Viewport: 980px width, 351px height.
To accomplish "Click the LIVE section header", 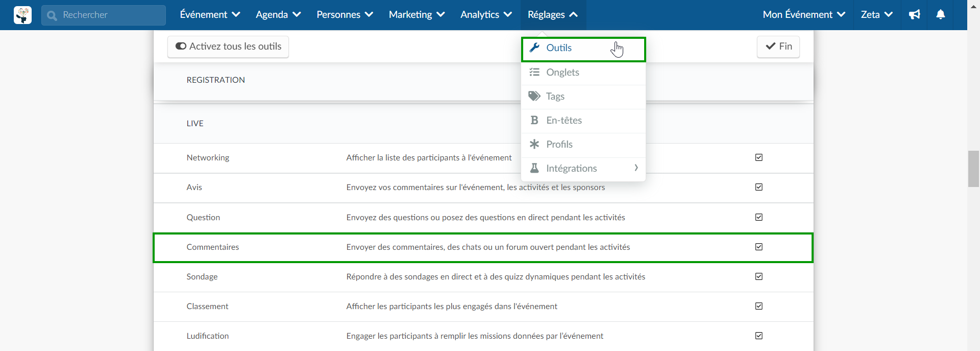I will coord(195,123).
